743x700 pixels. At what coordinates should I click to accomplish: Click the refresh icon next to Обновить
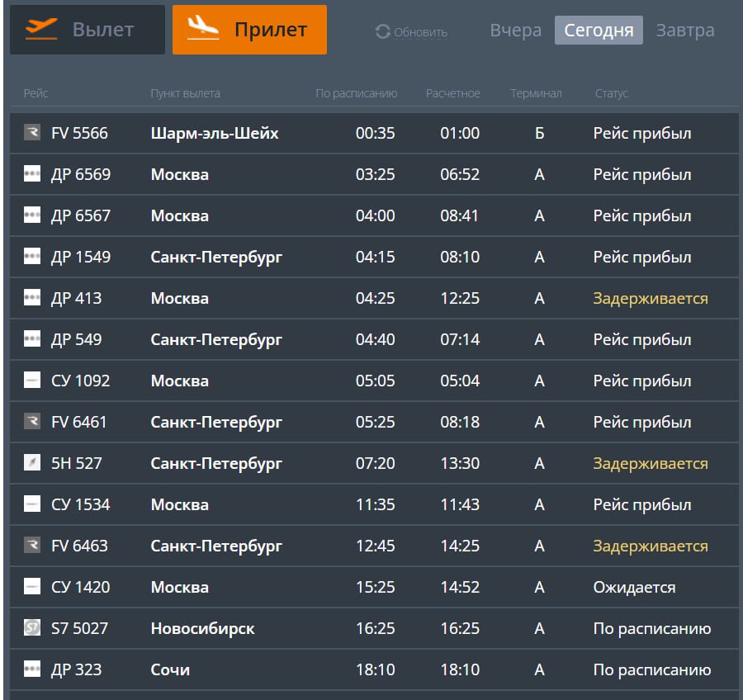coord(382,31)
